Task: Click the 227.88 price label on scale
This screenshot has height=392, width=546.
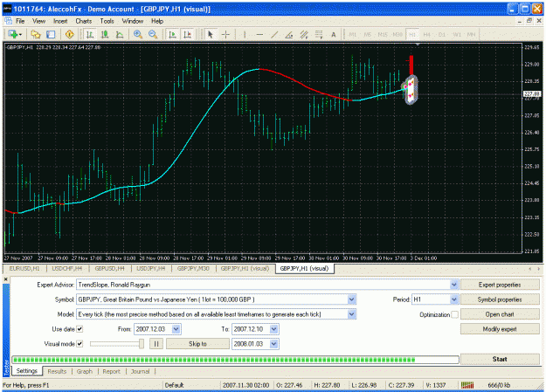Action: tap(532, 94)
